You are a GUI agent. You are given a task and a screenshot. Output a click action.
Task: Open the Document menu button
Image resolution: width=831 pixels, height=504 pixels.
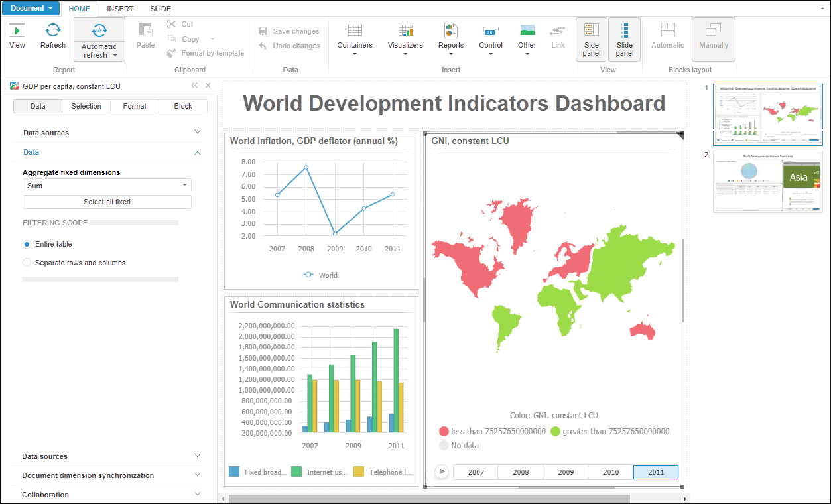click(x=31, y=9)
